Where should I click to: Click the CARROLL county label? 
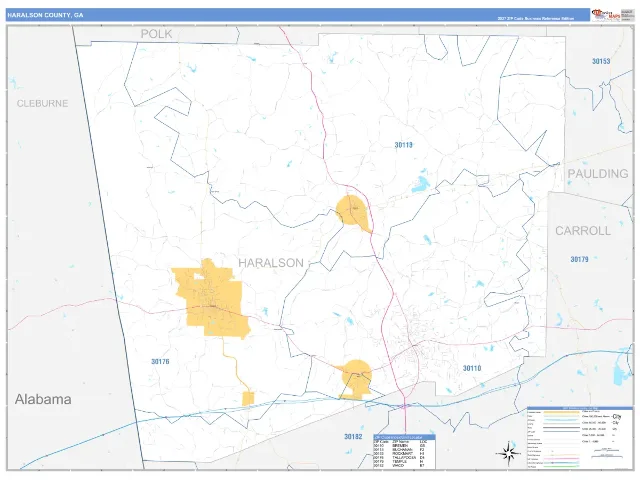[583, 231]
